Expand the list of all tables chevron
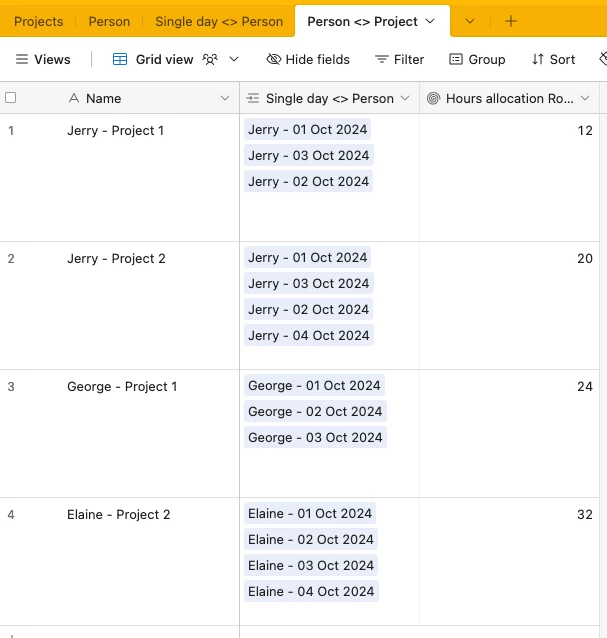The image size is (607, 638). [470, 21]
